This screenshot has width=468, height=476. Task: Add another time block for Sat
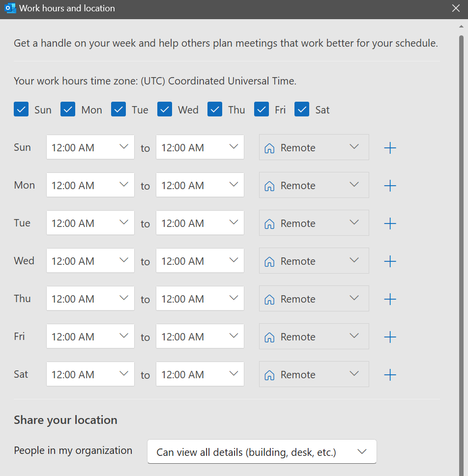pyautogui.click(x=390, y=375)
